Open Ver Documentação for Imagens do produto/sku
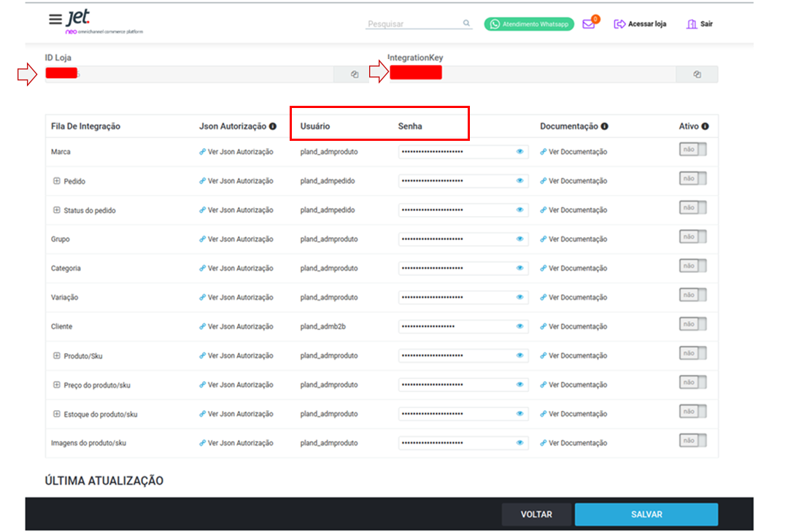Image resolution: width=788 pixels, height=532 pixels. pos(573,443)
